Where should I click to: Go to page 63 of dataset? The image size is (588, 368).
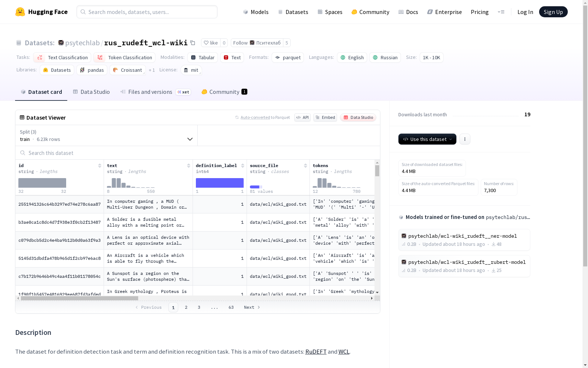pyautogui.click(x=231, y=307)
